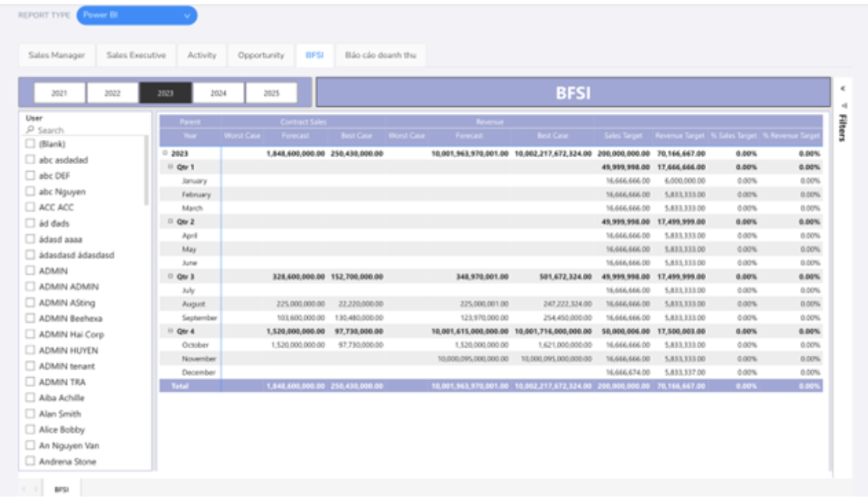Click the Filters funnel icon
The height and width of the screenshot is (502, 868).
tap(844, 106)
